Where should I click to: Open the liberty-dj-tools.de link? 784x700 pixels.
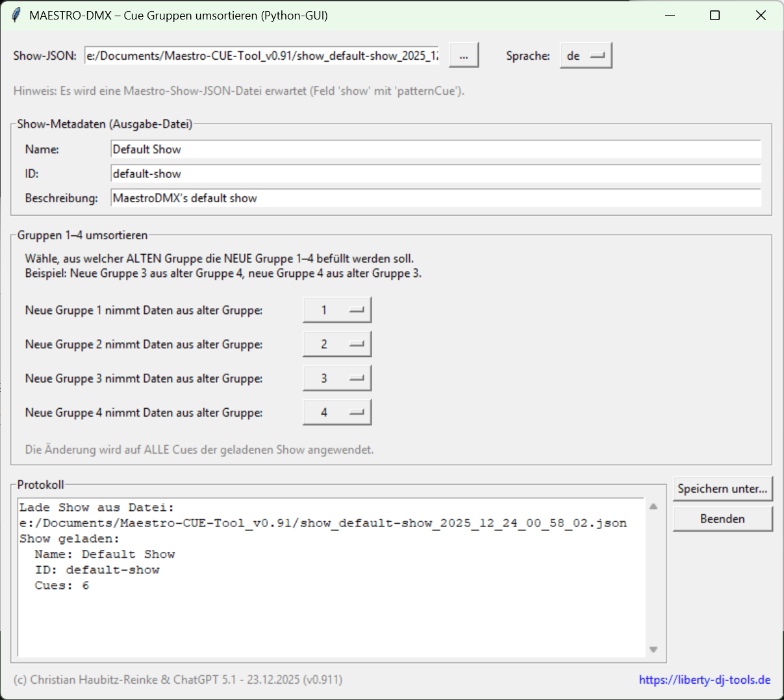pyautogui.click(x=704, y=680)
